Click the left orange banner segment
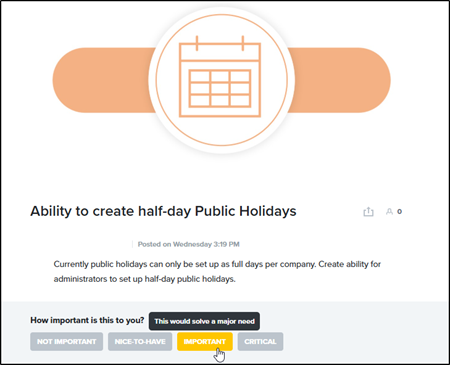 tap(102, 80)
